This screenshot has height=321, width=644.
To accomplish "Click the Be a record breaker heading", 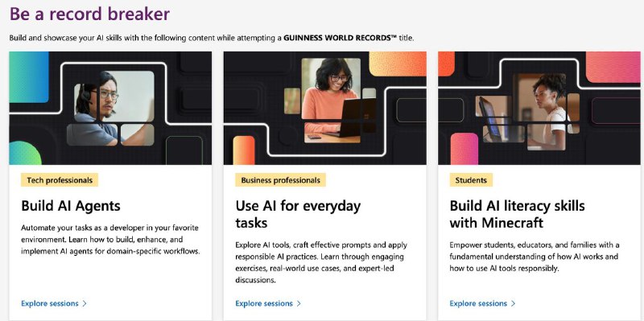I will pos(89,14).
